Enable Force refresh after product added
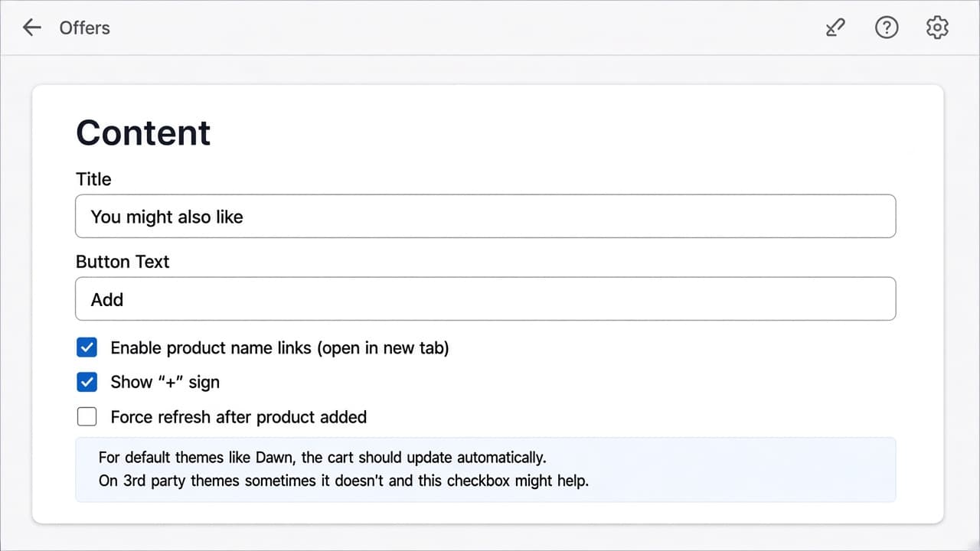The image size is (980, 551). 87,416
